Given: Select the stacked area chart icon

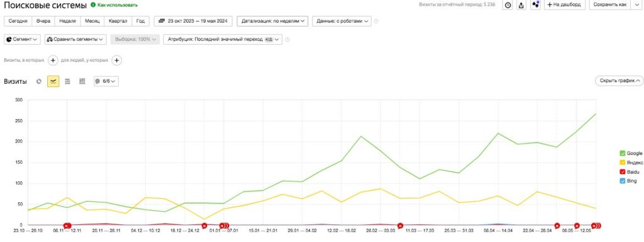Looking at the screenshot, I should point(68,81).
